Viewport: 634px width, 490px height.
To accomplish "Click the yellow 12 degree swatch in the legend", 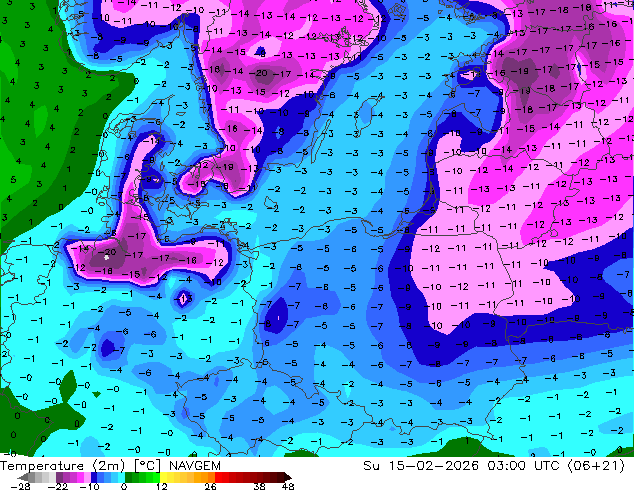I will tap(163, 477).
